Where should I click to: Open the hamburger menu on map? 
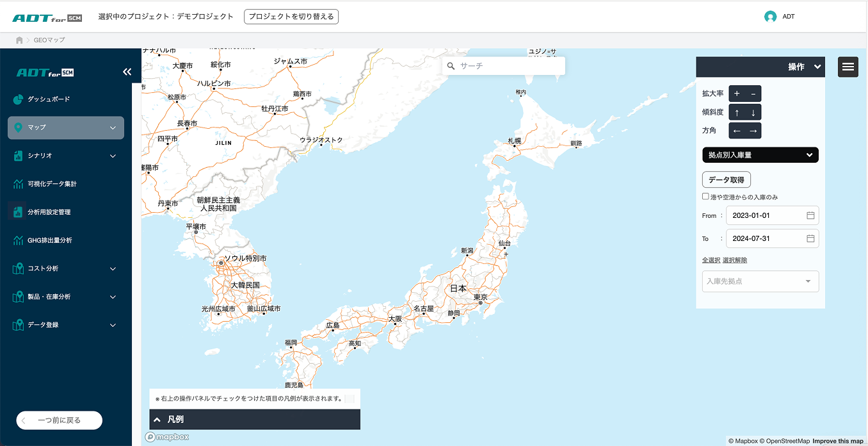tap(848, 67)
